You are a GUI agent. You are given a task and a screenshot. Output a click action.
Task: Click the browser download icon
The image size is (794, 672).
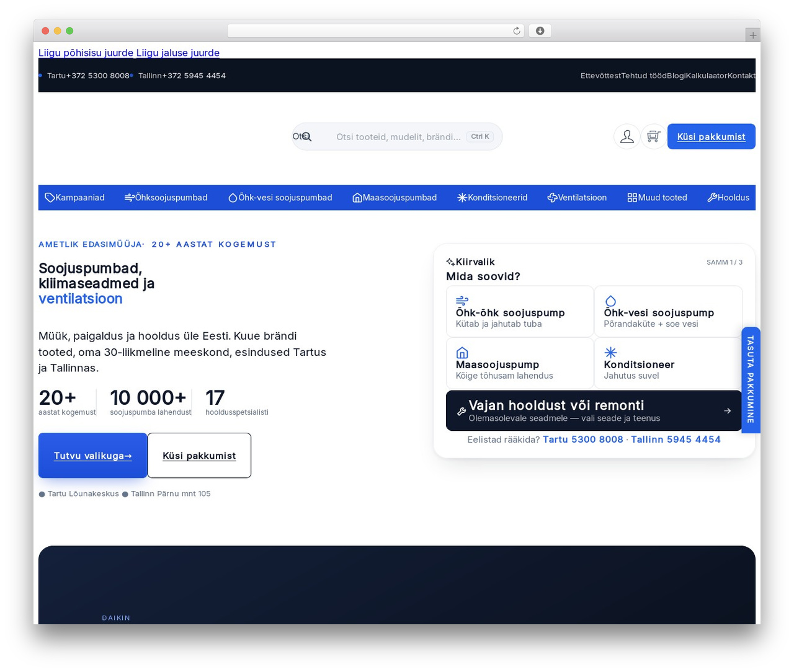pyautogui.click(x=540, y=31)
